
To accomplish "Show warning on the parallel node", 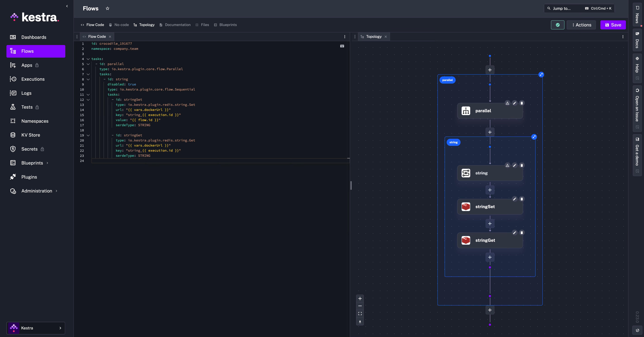I will (507, 103).
